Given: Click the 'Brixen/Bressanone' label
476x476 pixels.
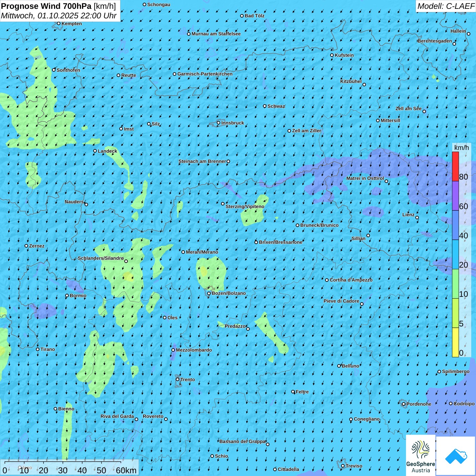Looking at the screenshot, I should click(280, 242).
